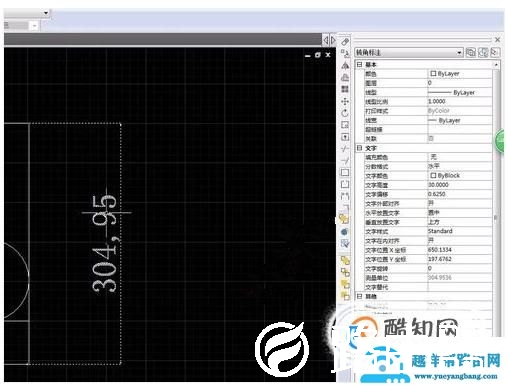Click the 关联 property value
This screenshot has height=387, width=507.
[431, 138]
